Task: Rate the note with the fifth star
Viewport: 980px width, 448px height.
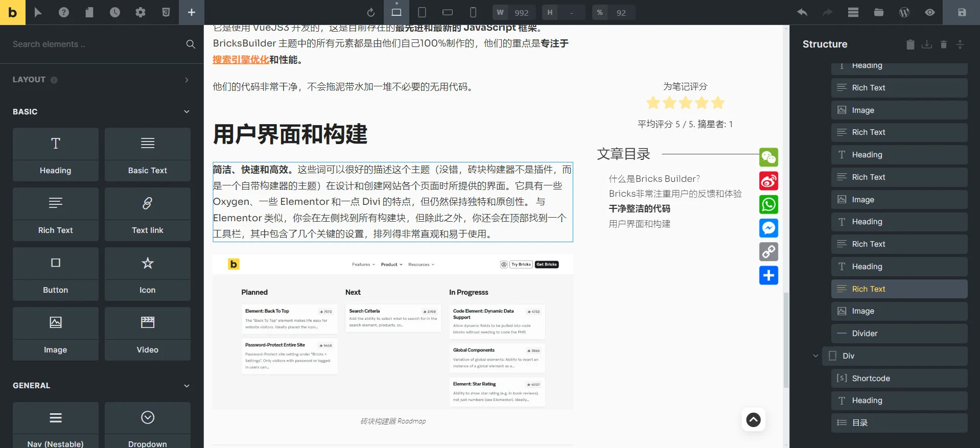Action: point(718,103)
